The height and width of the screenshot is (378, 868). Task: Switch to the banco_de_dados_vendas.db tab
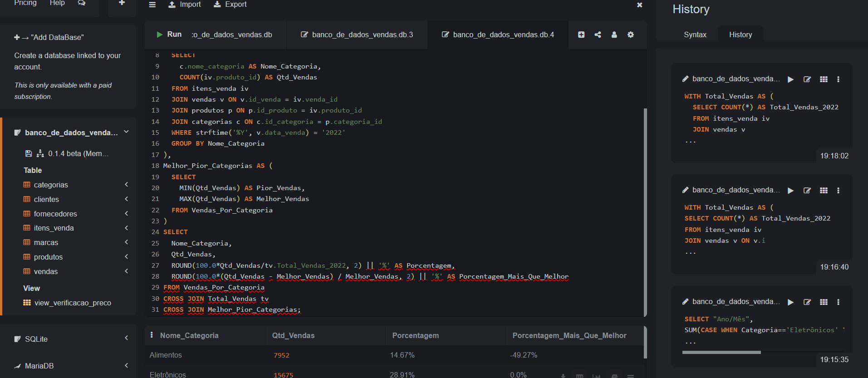232,35
